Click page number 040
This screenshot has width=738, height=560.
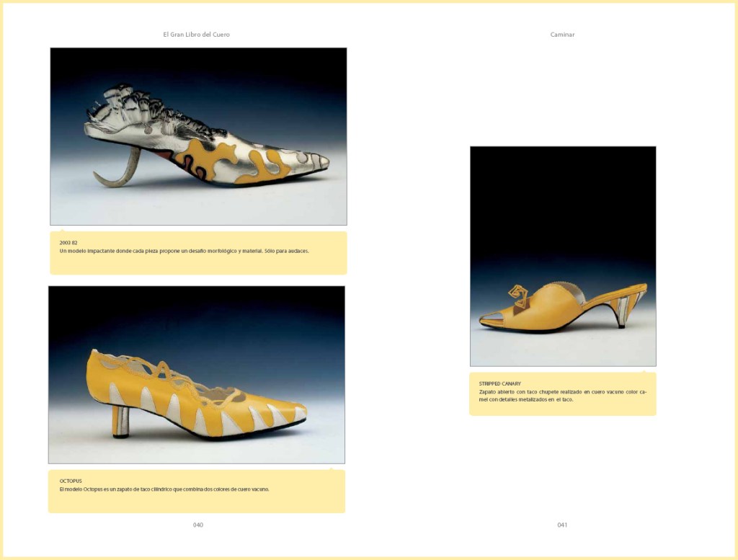pyautogui.click(x=198, y=525)
